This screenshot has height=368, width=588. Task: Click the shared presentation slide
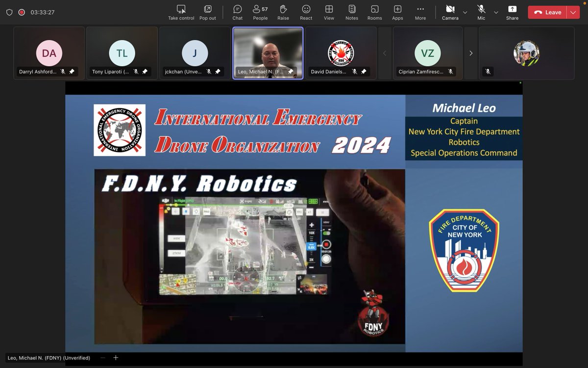click(x=294, y=223)
